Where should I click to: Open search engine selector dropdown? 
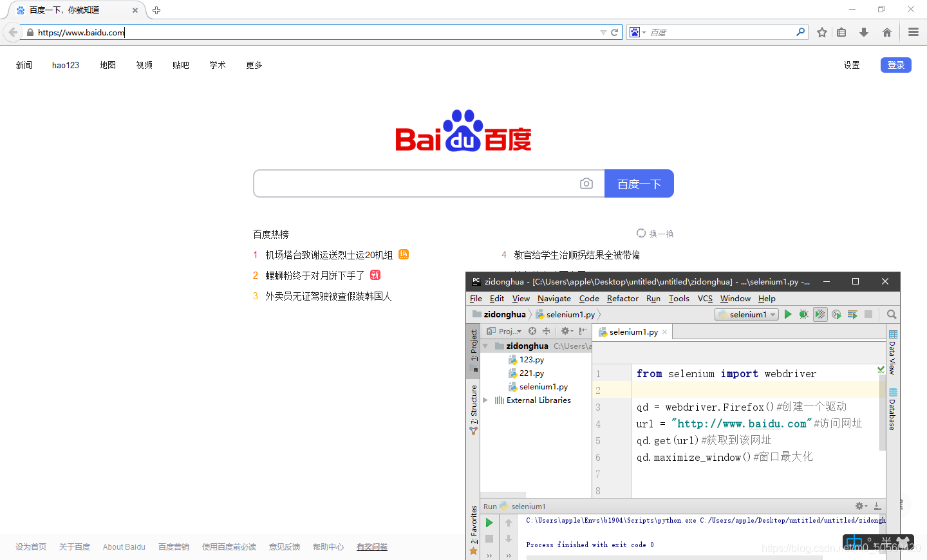point(637,32)
